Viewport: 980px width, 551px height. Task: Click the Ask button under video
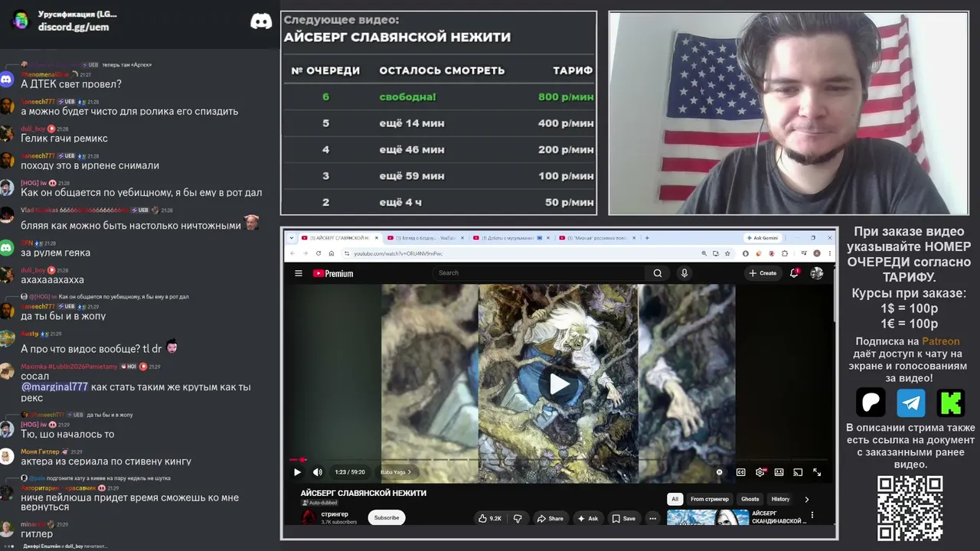588,518
